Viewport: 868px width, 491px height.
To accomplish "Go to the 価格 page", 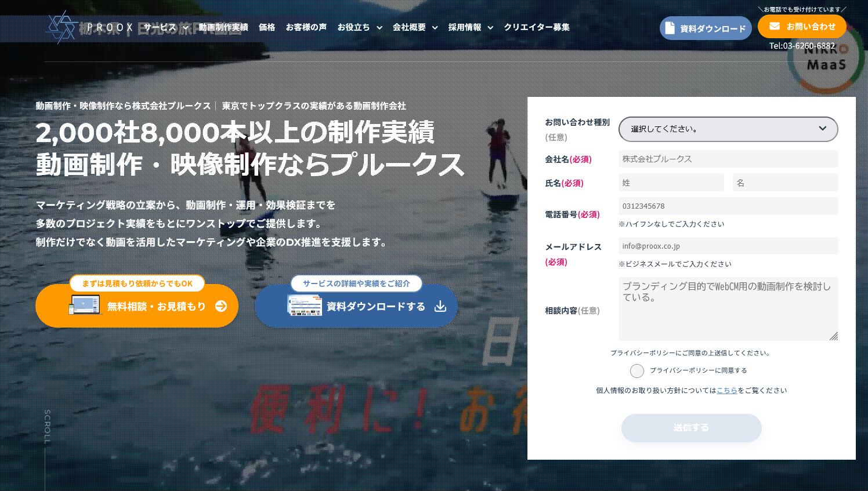I will pyautogui.click(x=267, y=27).
